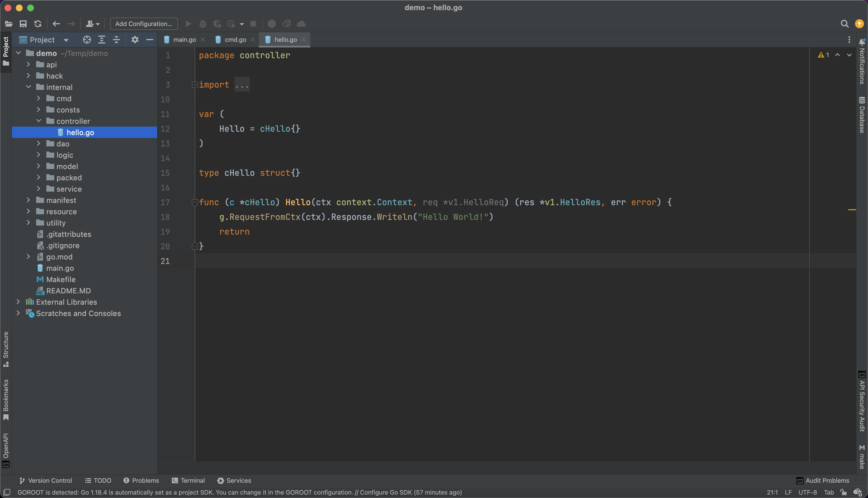Expand the api folder

(28, 64)
